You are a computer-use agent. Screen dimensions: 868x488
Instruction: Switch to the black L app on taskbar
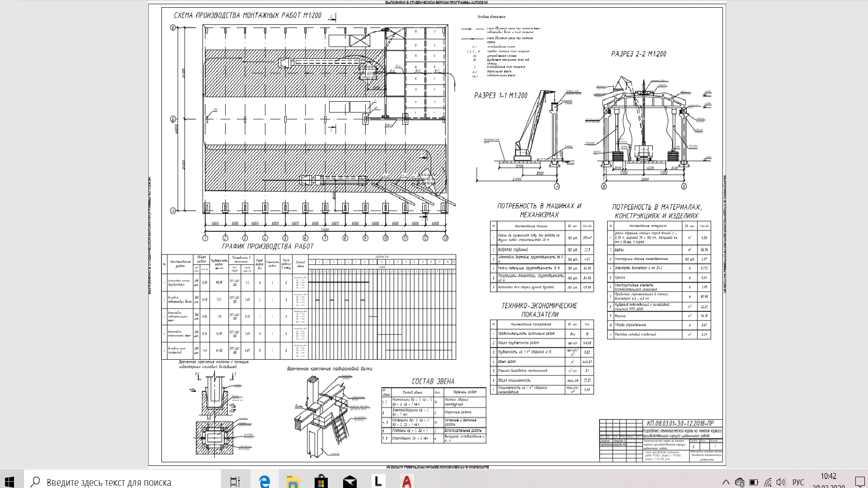[x=378, y=482]
